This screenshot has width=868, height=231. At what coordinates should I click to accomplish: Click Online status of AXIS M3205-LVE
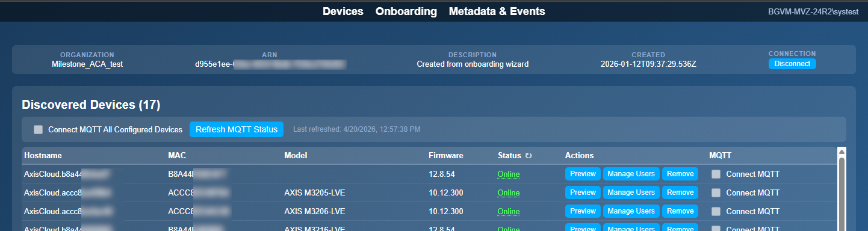[x=509, y=193]
